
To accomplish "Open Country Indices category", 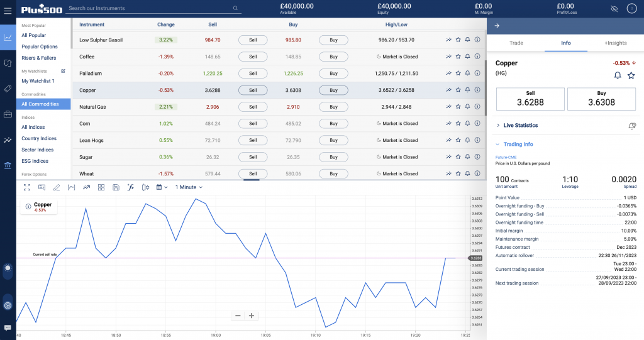I will (x=39, y=138).
